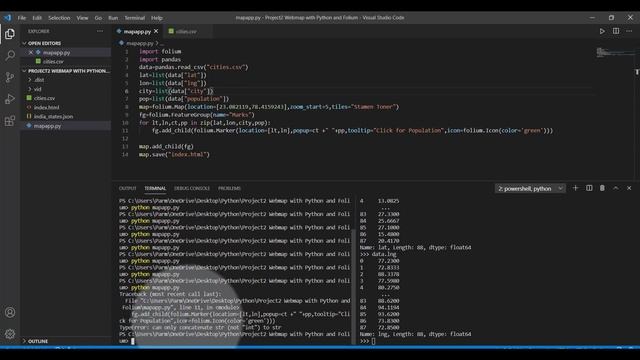Maximize panel size with chevron up
The width and height of the screenshot is (640, 360).
coord(616,188)
